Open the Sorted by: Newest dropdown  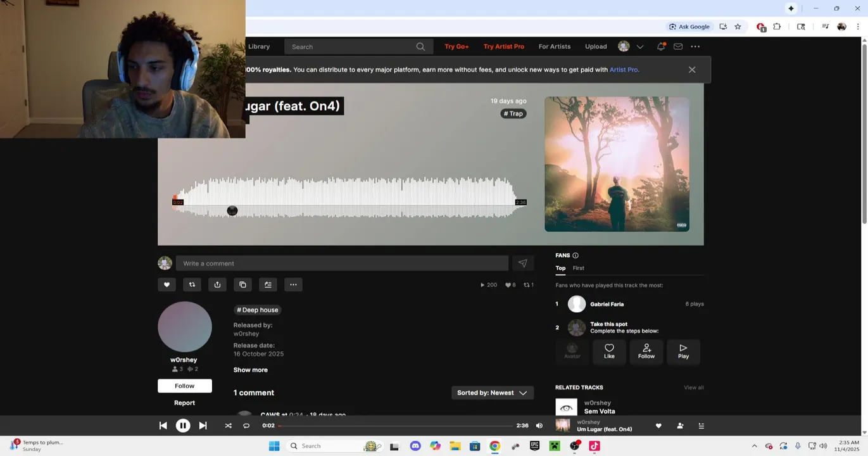(x=492, y=393)
